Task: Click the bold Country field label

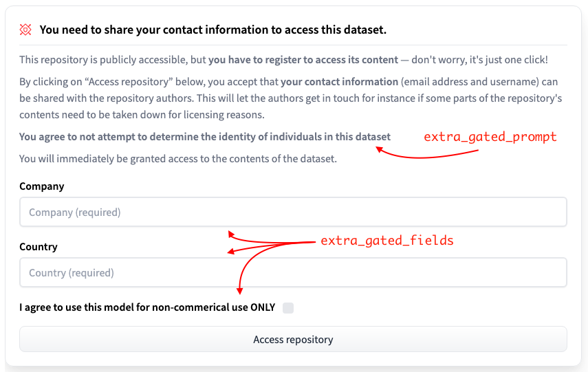Action: pyautogui.click(x=39, y=247)
